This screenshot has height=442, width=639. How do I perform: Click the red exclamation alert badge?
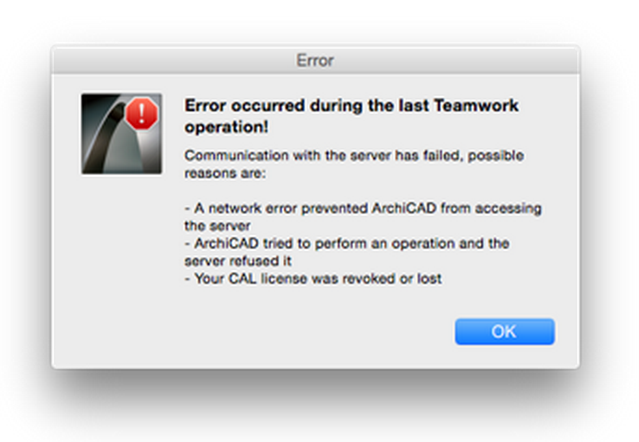click(x=143, y=110)
